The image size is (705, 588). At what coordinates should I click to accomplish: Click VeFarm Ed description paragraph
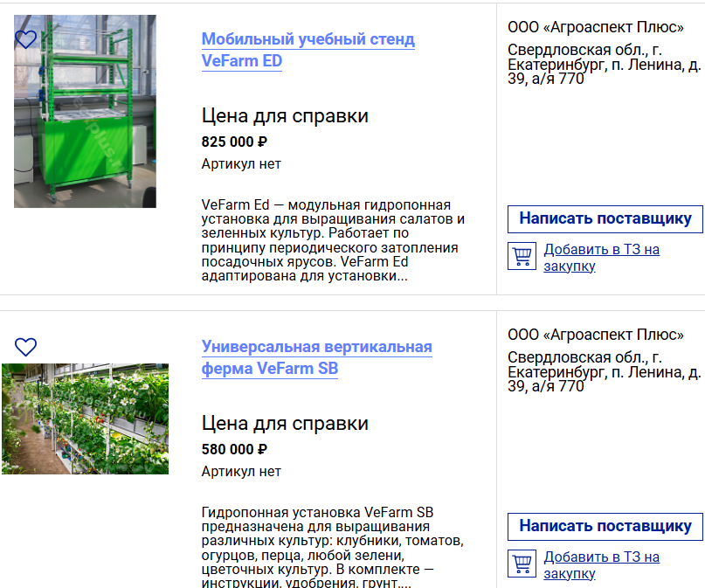[333, 240]
